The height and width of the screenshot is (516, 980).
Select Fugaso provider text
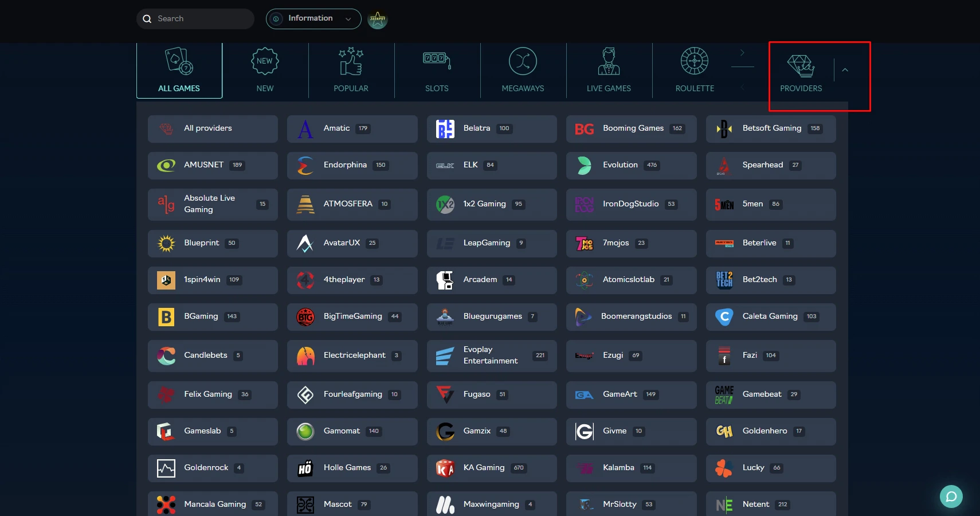(x=477, y=394)
